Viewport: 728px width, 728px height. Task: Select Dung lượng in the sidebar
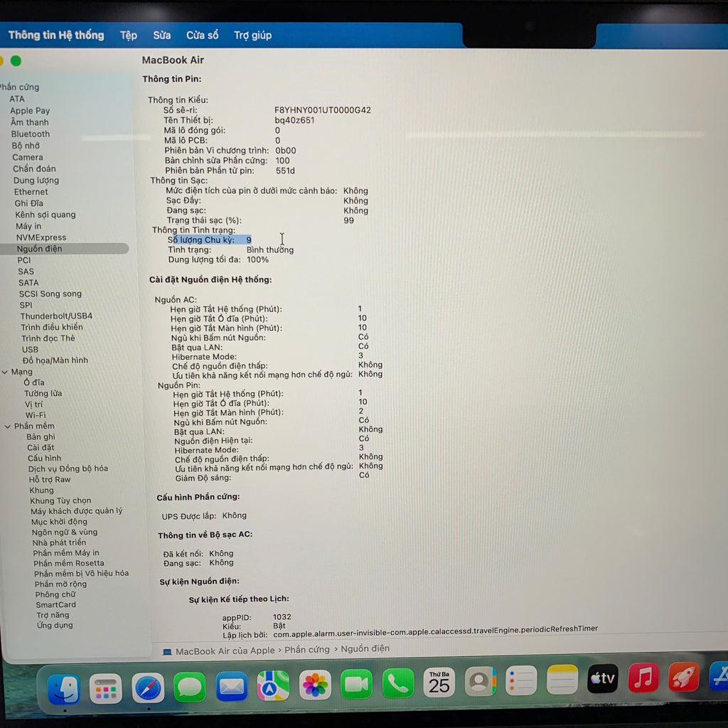[x=36, y=180]
